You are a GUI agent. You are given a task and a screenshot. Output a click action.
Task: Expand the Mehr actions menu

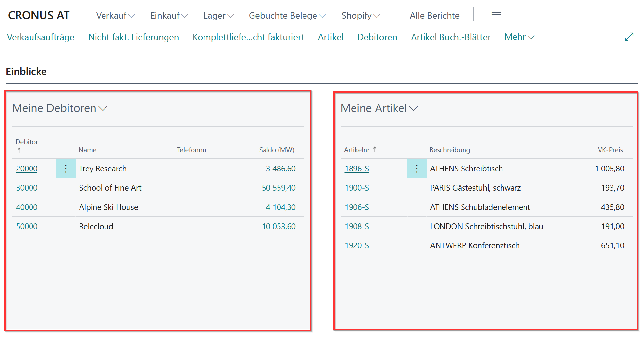point(519,37)
